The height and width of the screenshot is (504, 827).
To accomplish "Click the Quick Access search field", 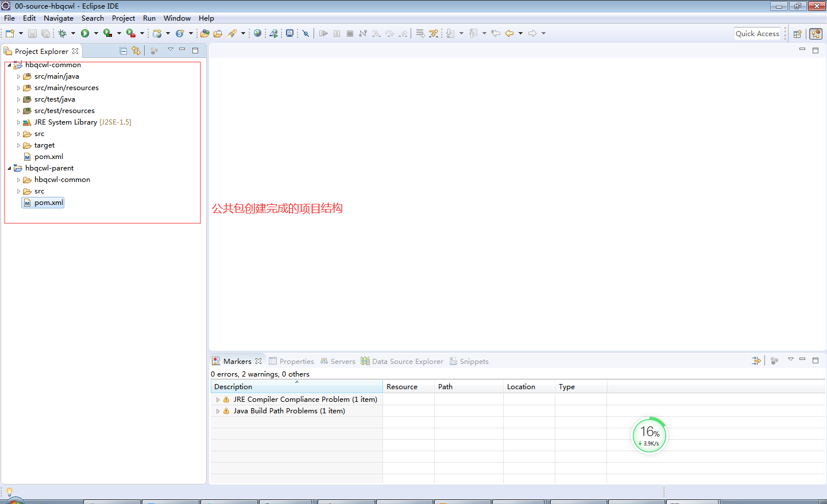I will coord(758,34).
